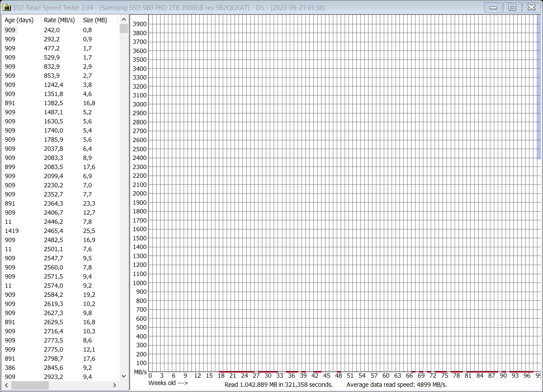This screenshot has height=392, width=543.
Task: Click the left arrow of the horizontal scrollbar
Action: [6, 385]
